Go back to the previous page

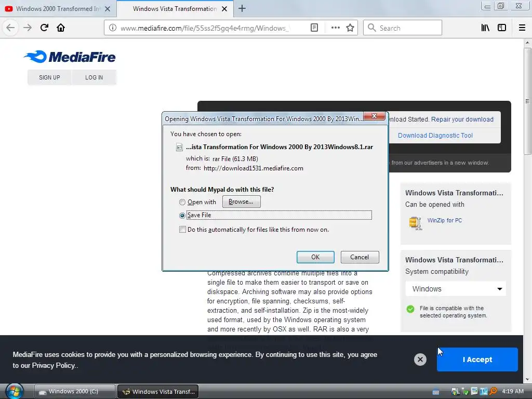[x=10, y=28]
